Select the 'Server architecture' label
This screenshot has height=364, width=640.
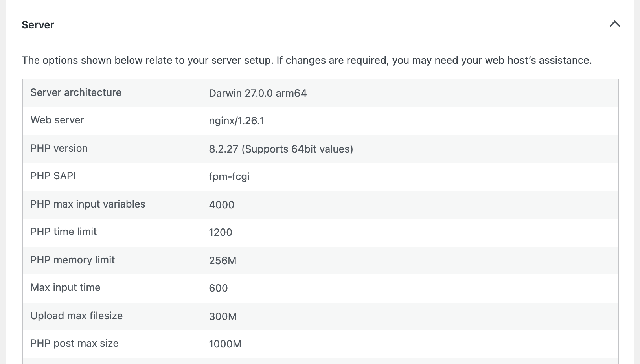point(76,92)
